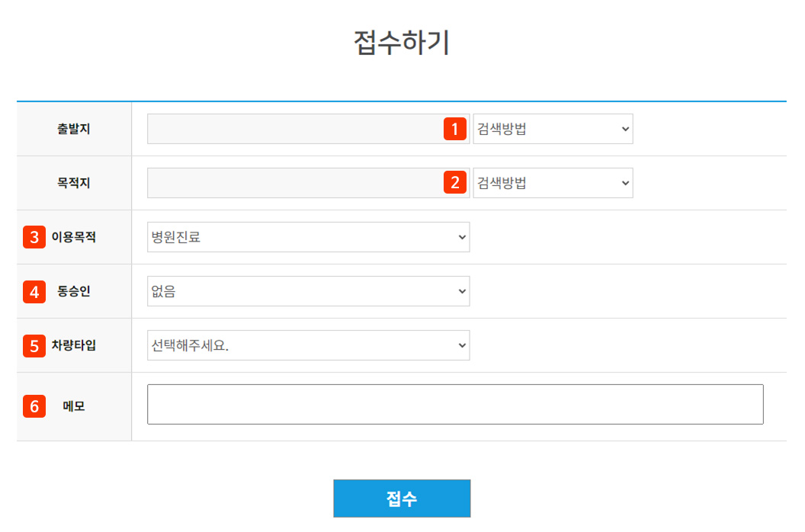Click the red badge numbered 2
The width and height of the screenshot is (805, 532).
pos(454,183)
